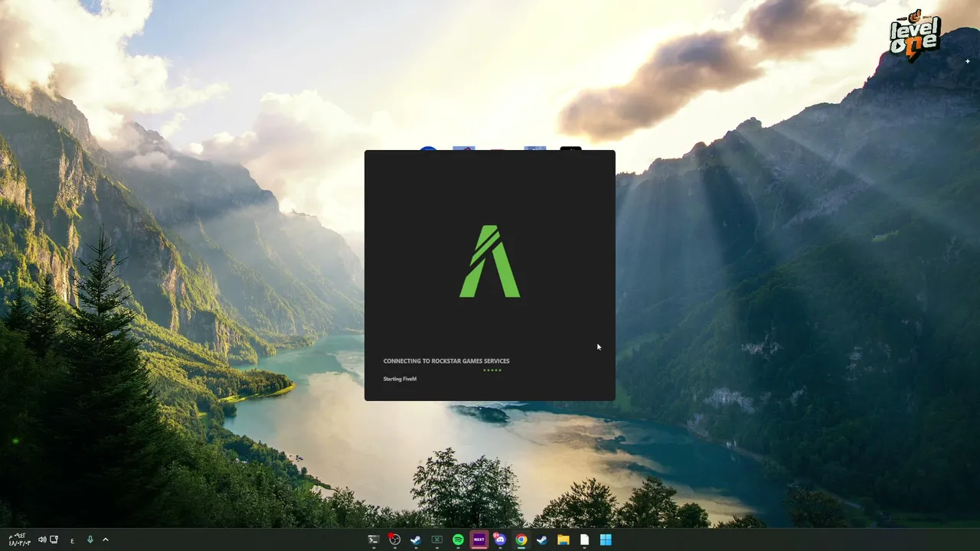Expand the hidden tray icons chevron
The height and width of the screenshot is (551, 980).
(106, 540)
